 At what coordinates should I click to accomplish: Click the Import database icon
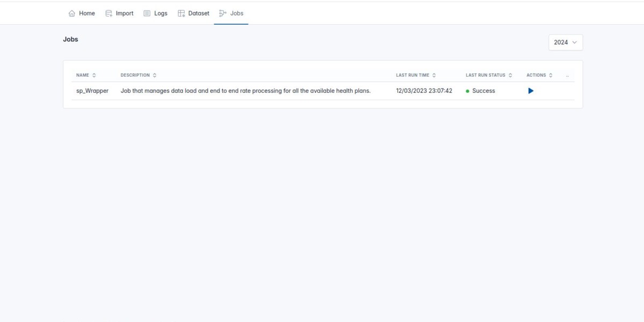click(x=109, y=13)
